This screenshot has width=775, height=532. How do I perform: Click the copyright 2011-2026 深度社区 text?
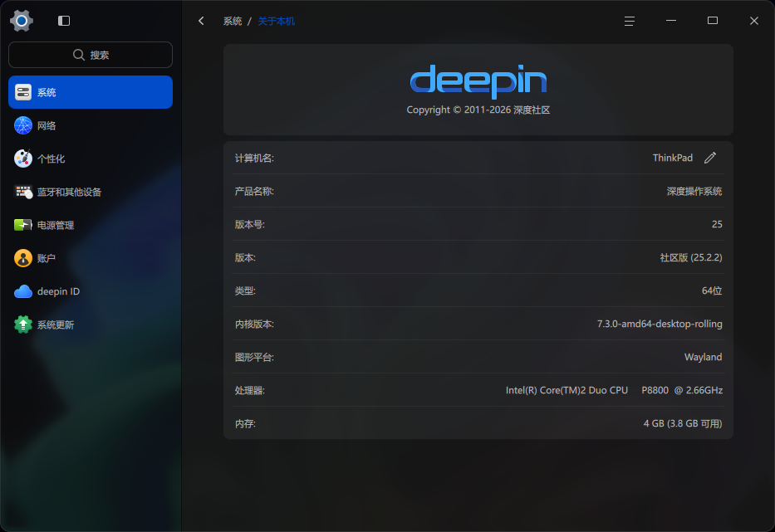click(478, 110)
